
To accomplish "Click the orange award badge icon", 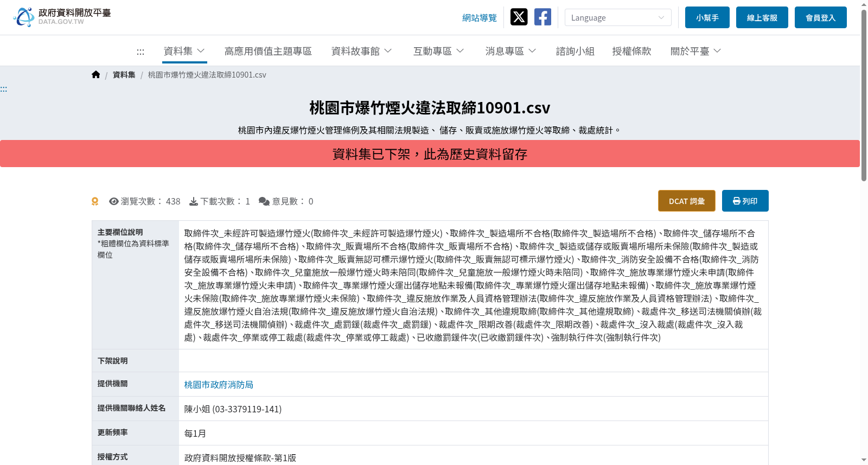I will (x=95, y=201).
